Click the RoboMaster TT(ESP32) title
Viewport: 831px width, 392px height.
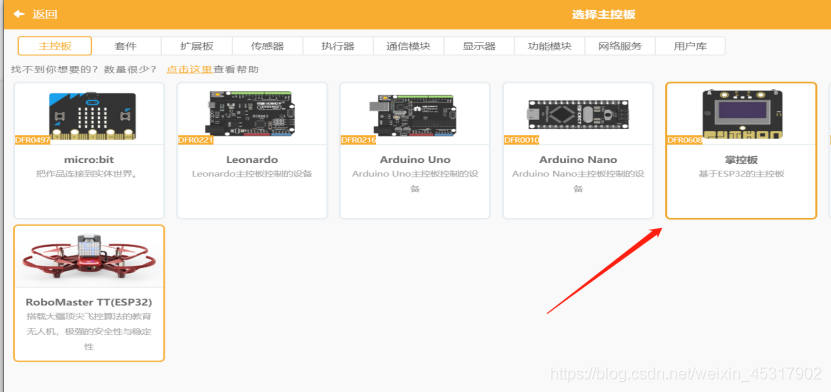89,302
